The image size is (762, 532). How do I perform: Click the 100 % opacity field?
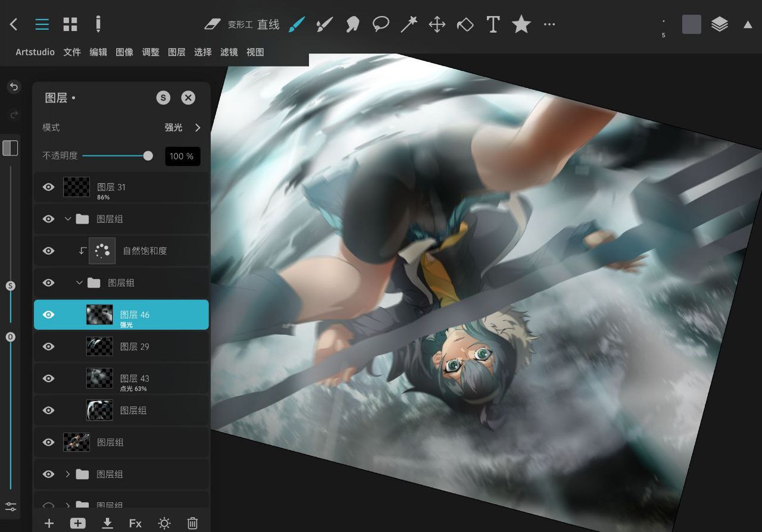(182, 156)
